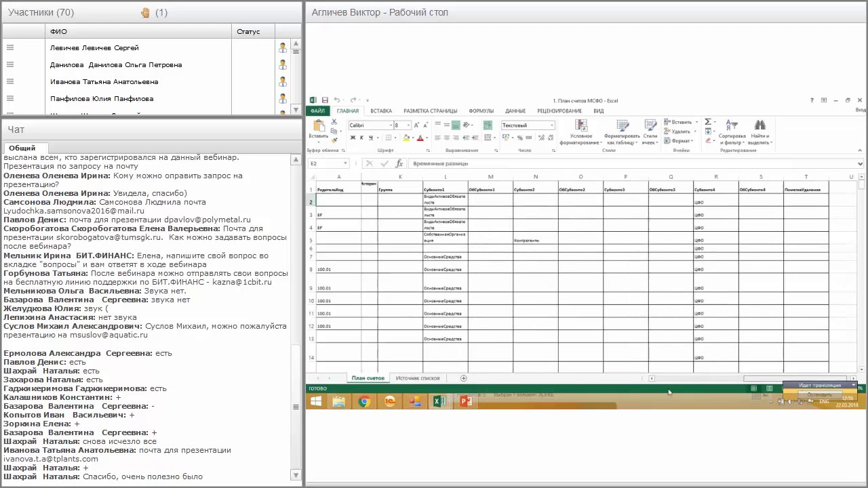Click the user icon beside Левичев Сергей

click(x=283, y=47)
